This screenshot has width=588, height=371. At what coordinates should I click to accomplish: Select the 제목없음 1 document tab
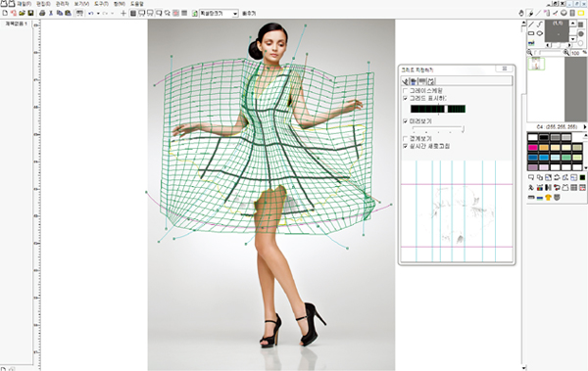click(16, 23)
